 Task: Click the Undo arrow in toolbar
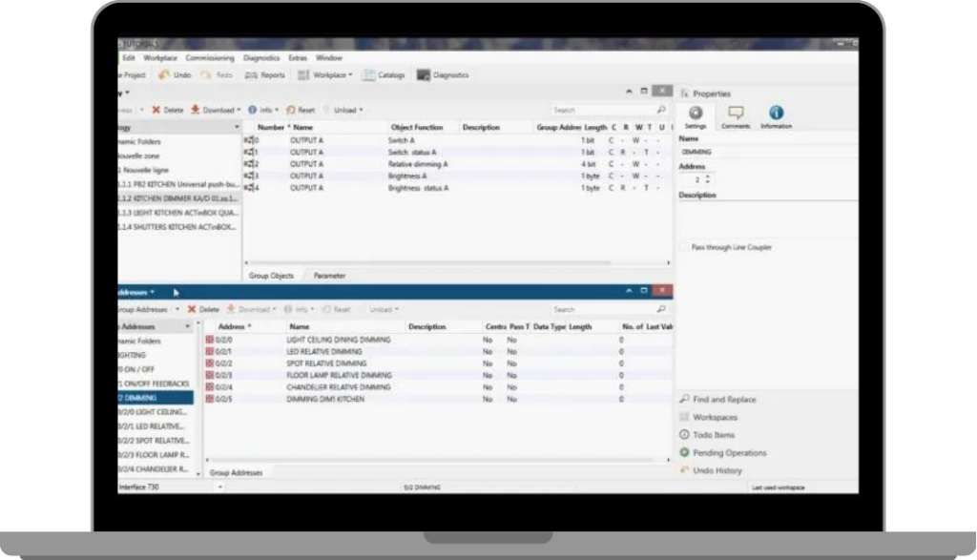164,74
